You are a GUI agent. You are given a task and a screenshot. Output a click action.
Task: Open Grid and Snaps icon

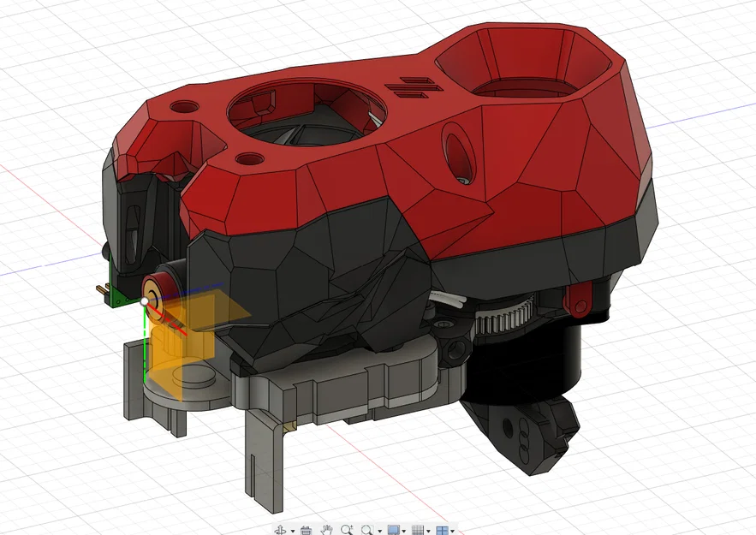[x=418, y=530]
